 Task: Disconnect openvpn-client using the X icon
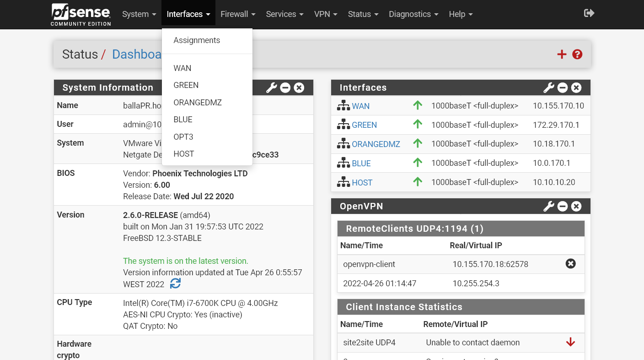point(570,264)
